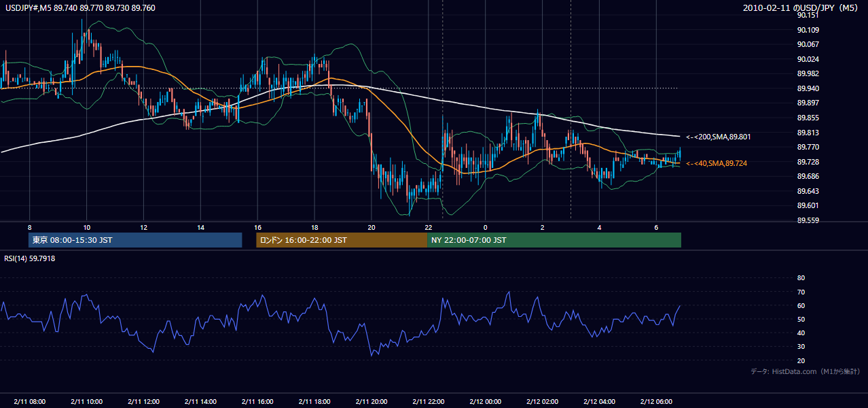Click RSI scale value 30
This screenshot has height=408, width=868.
(801, 347)
